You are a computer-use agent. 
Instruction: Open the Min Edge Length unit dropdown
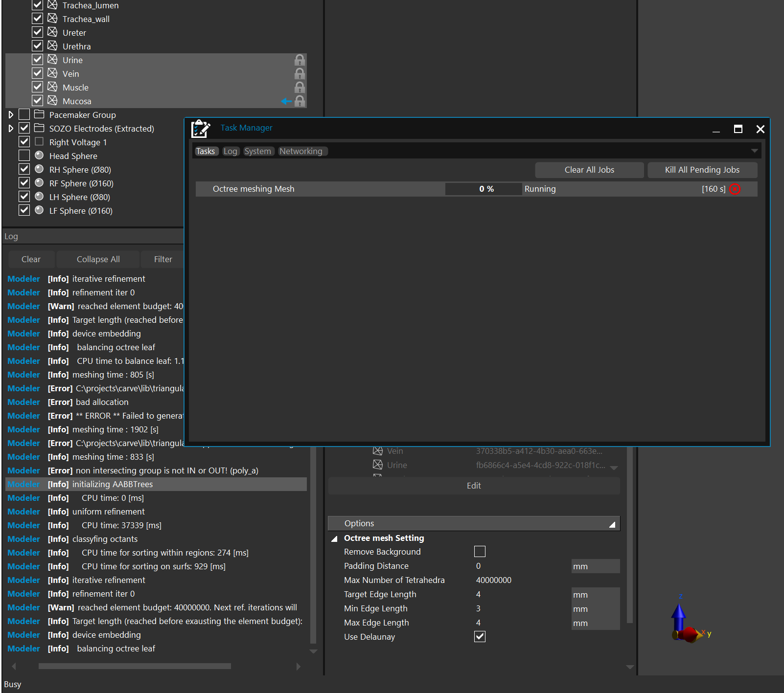[x=596, y=609]
